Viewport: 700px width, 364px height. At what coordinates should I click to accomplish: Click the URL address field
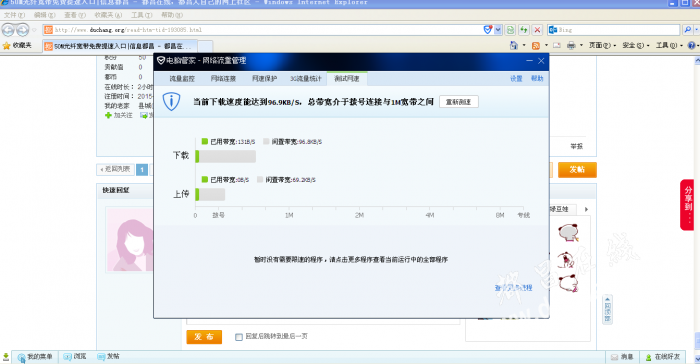263,30
